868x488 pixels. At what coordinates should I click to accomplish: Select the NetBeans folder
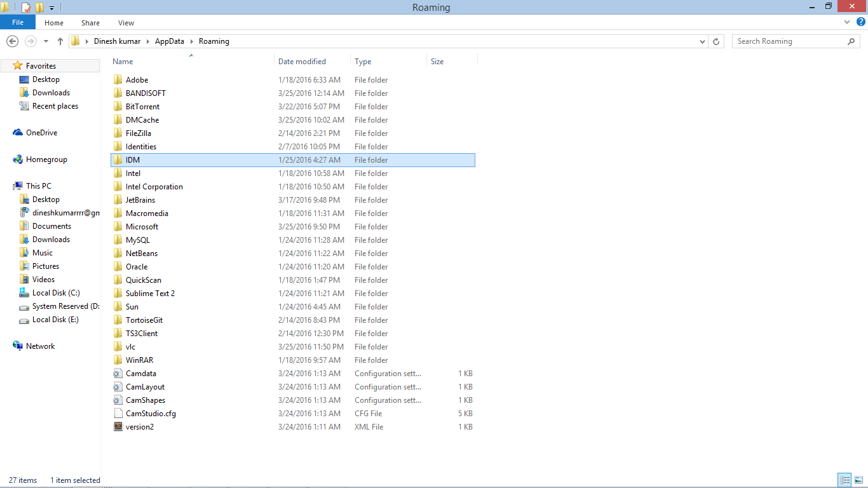[142, 254]
